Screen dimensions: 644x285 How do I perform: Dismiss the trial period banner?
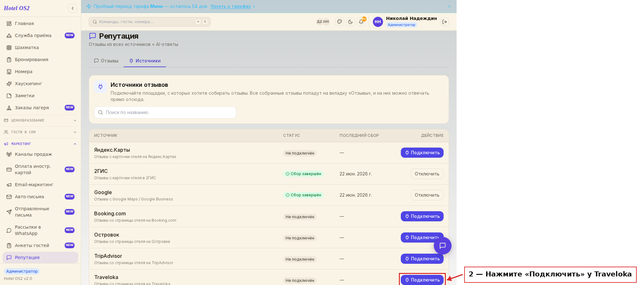(x=449, y=6)
